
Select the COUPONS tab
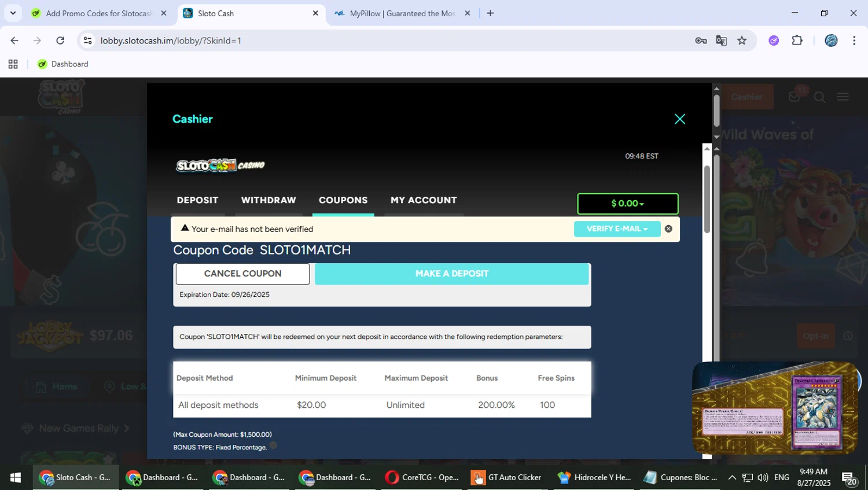pos(343,200)
